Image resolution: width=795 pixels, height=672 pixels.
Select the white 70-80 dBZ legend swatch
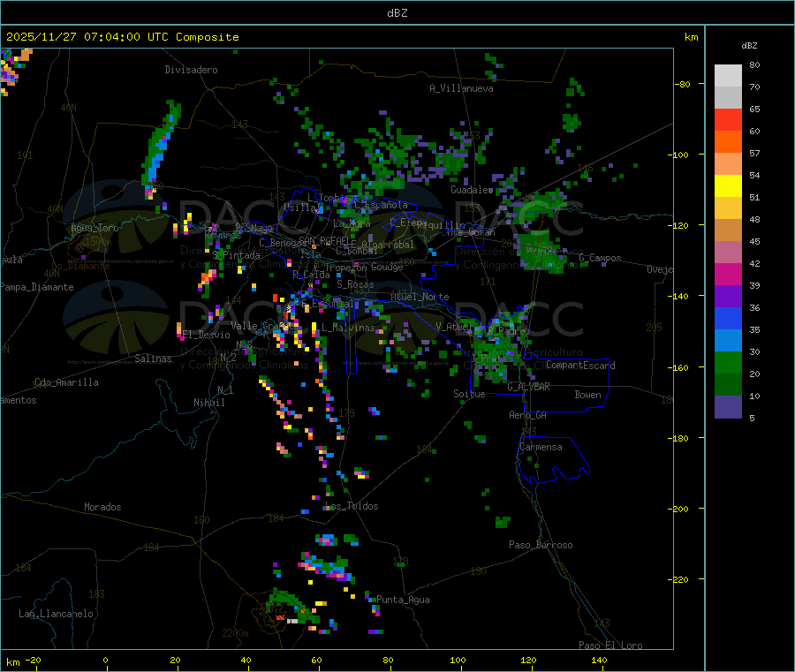click(728, 76)
